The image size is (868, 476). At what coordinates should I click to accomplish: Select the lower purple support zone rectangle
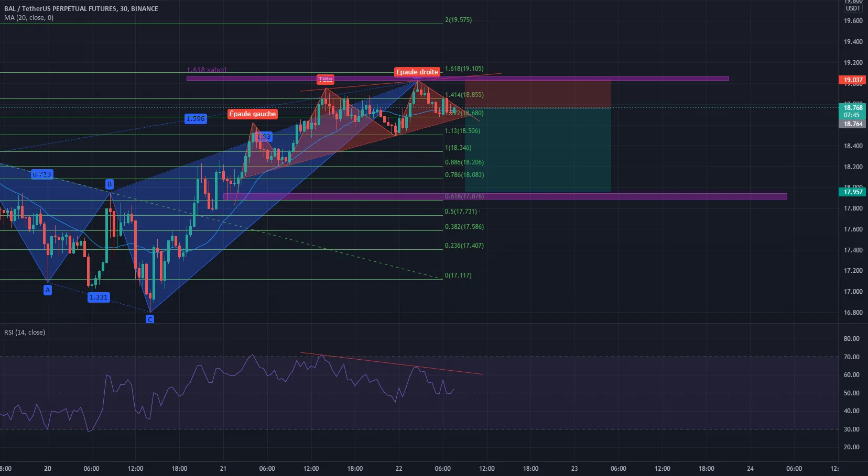[505, 196]
